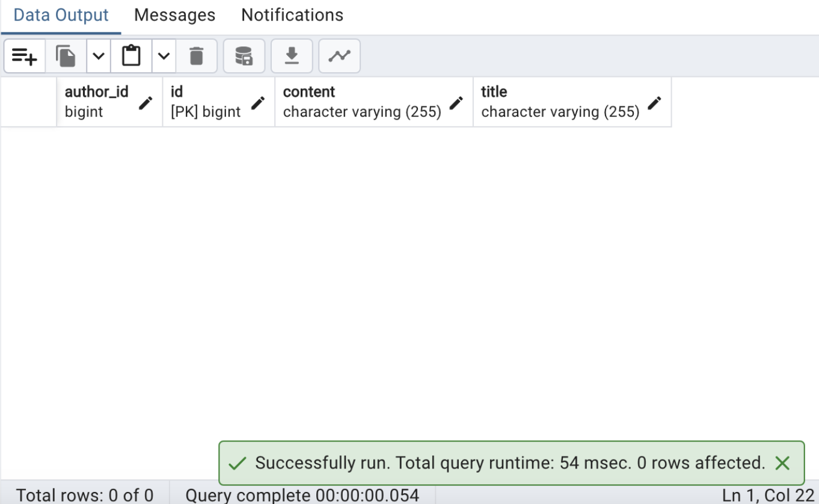Screen dimensions: 819x504
Task: Click the content column edit pencil
Action: [x=456, y=103]
